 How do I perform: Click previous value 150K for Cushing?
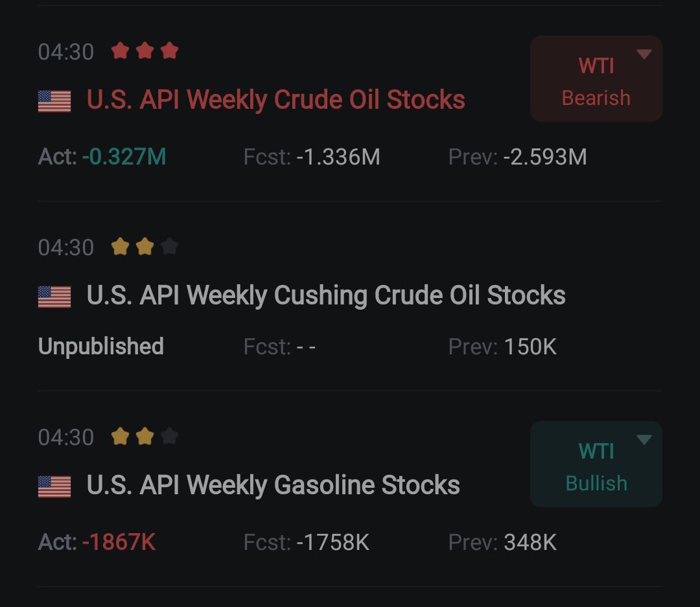click(530, 347)
